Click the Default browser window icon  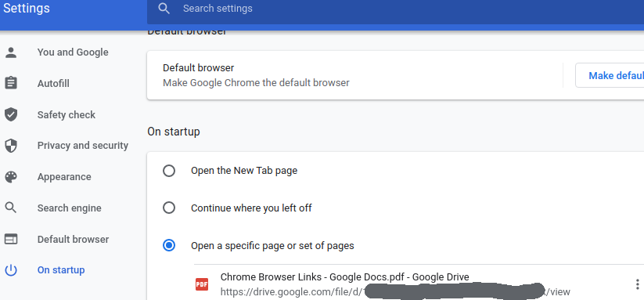(x=11, y=239)
